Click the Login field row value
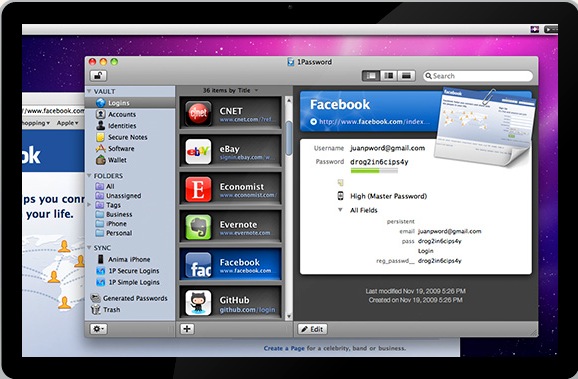This screenshot has height=379, width=578. coord(425,251)
